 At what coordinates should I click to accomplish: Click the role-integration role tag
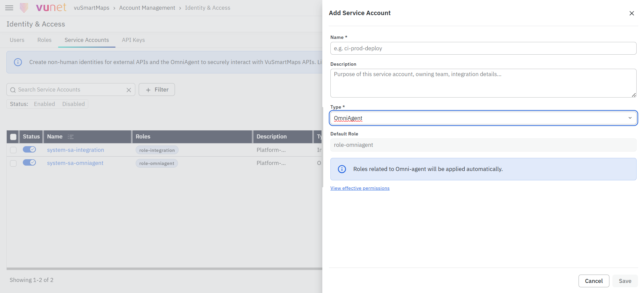157,150
